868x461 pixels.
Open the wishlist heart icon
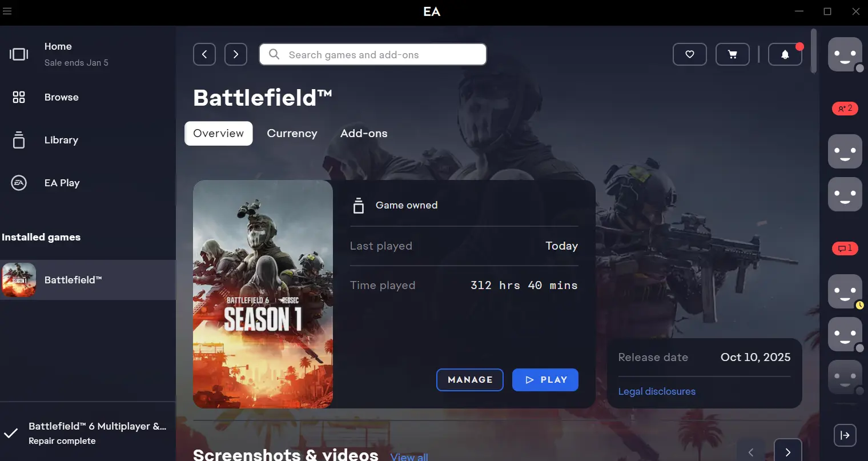click(690, 54)
